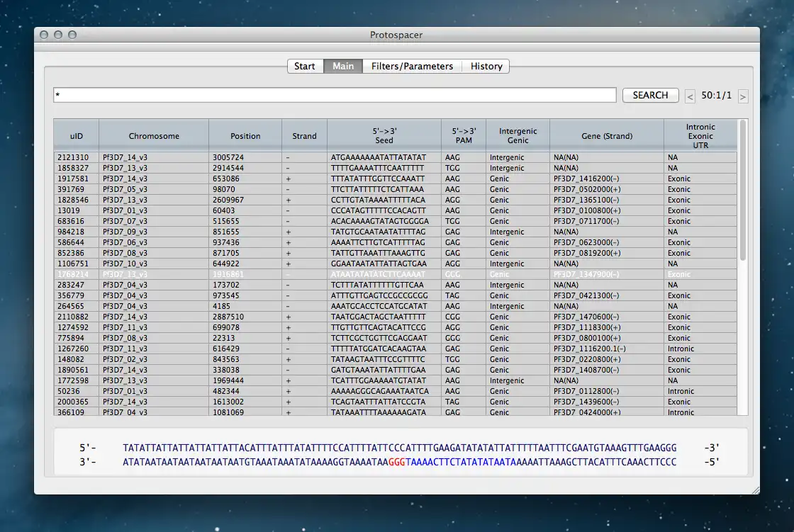Viewport: 794px width, 532px height.
Task: Click the 3' to 5' bottom sequence strand
Action: (400, 462)
